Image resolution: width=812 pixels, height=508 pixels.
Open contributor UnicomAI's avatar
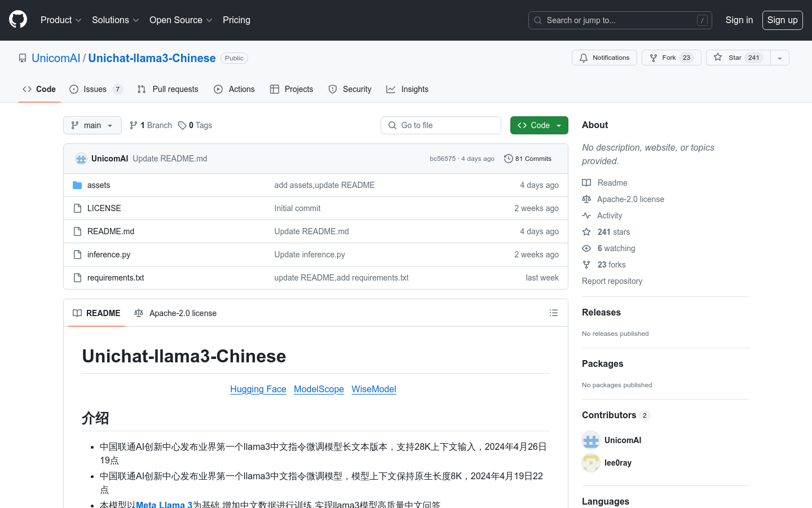(591, 440)
